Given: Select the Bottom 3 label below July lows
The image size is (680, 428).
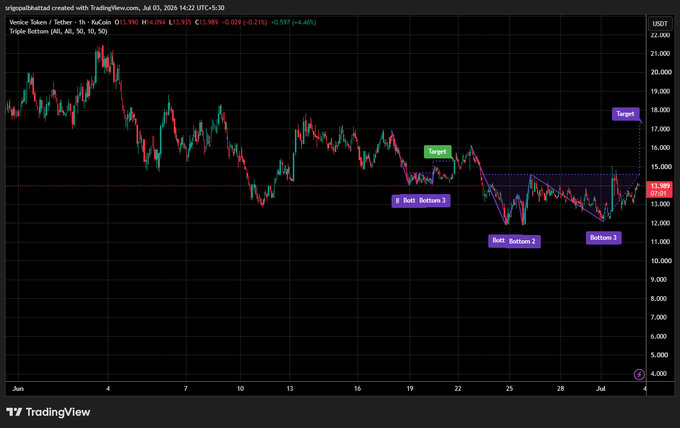Looking at the screenshot, I should click(x=603, y=238).
